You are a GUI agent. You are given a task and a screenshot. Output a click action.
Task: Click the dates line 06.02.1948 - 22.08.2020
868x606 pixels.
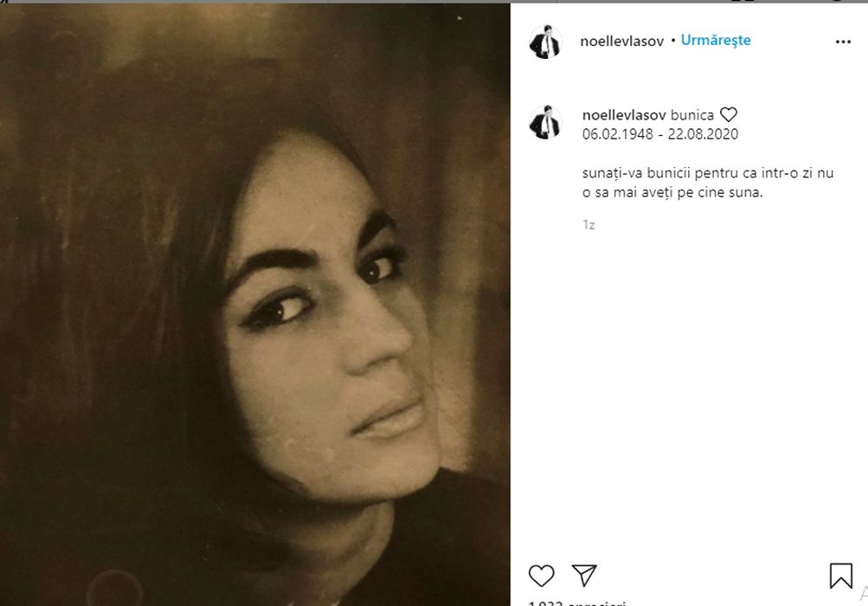pos(660,134)
